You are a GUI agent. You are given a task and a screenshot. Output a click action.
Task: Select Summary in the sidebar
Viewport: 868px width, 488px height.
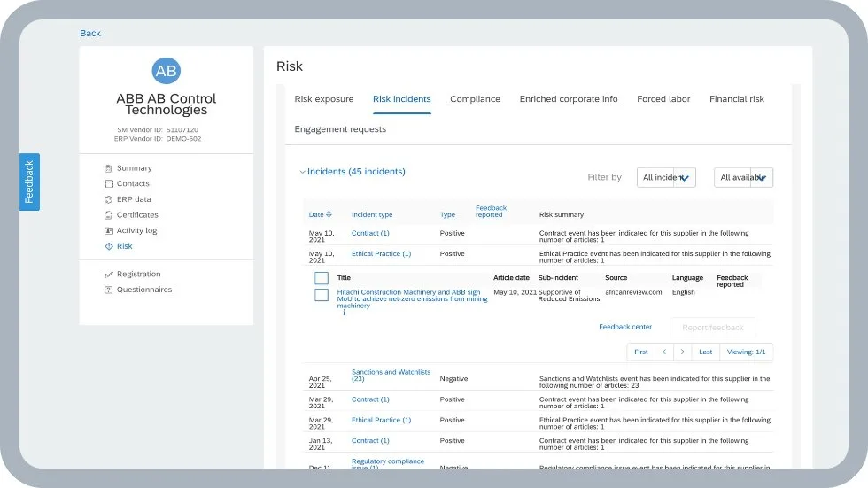(x=134, y=168)
